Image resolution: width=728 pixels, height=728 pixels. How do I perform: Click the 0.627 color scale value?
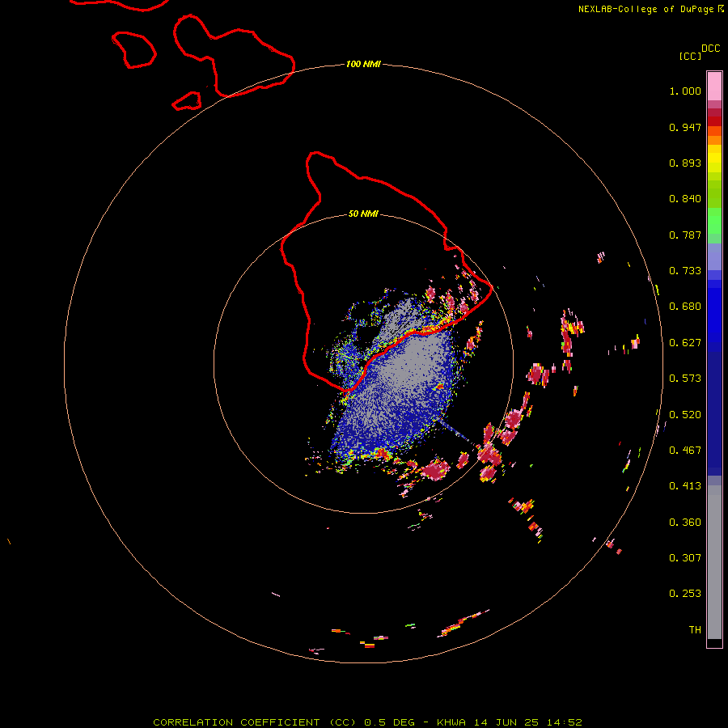click(685, 343)
